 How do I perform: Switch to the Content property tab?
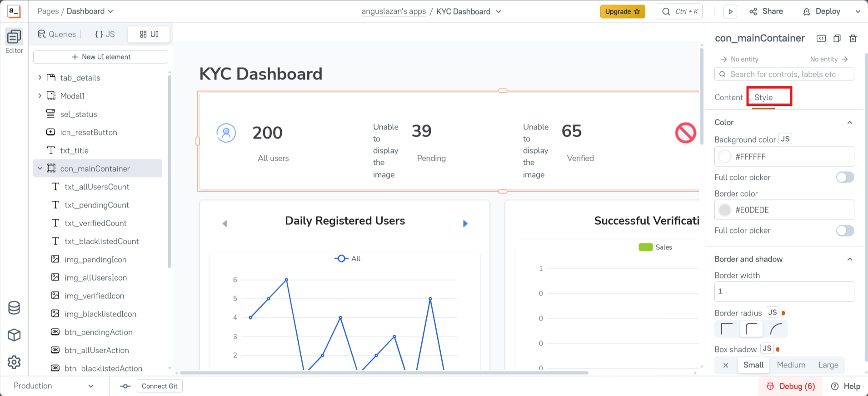(x=728, y=98)
